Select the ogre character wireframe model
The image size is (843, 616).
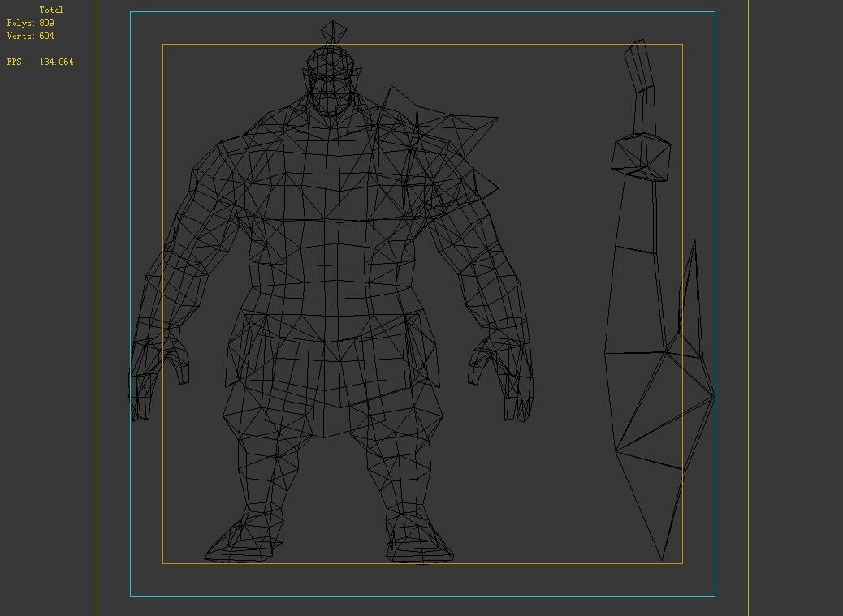[x=331, y=293]
